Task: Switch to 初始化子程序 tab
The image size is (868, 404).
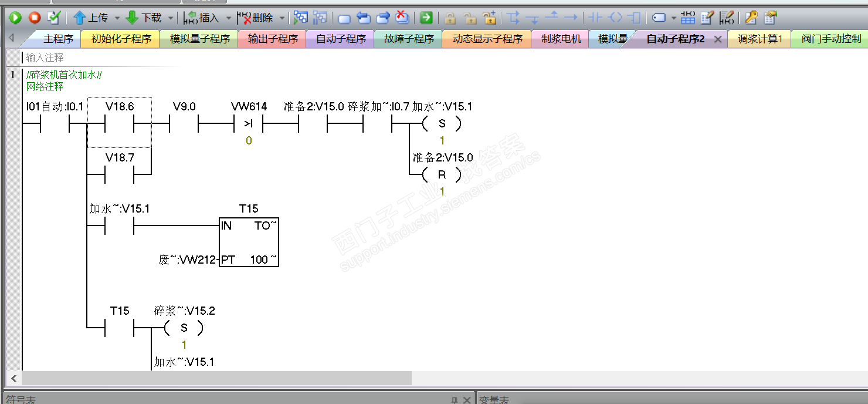Action: [x=121, y=39]
